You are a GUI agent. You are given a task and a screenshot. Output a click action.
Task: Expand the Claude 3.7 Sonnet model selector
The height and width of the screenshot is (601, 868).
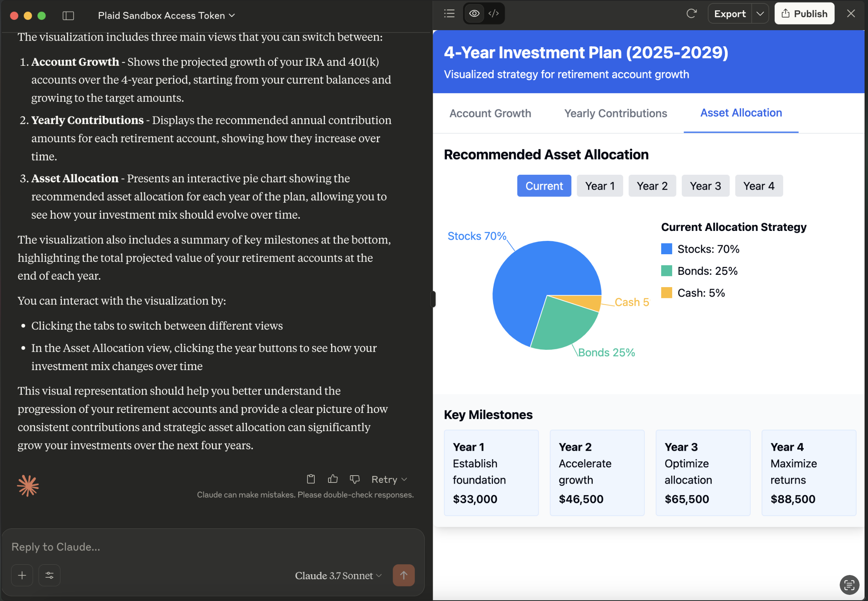(x=338, y=575)
